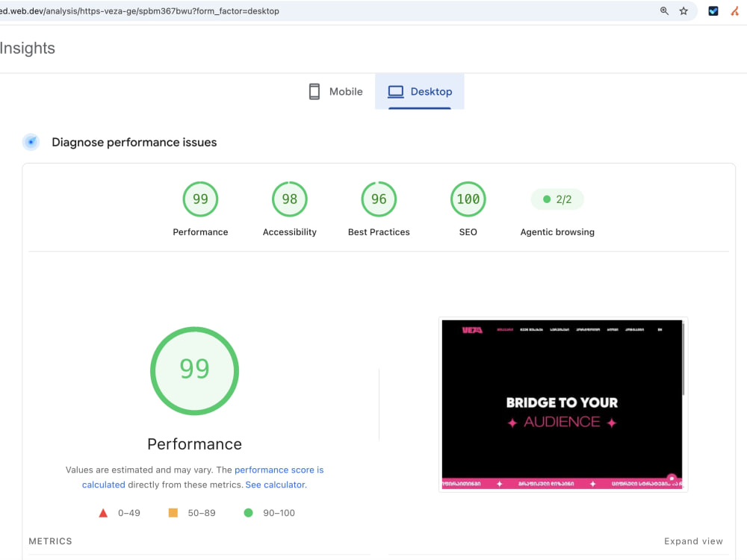The width and height of the screenshot is (747, 560).
Task: Click the orange square 50–89 legend marker
Action: pos(173,512)
